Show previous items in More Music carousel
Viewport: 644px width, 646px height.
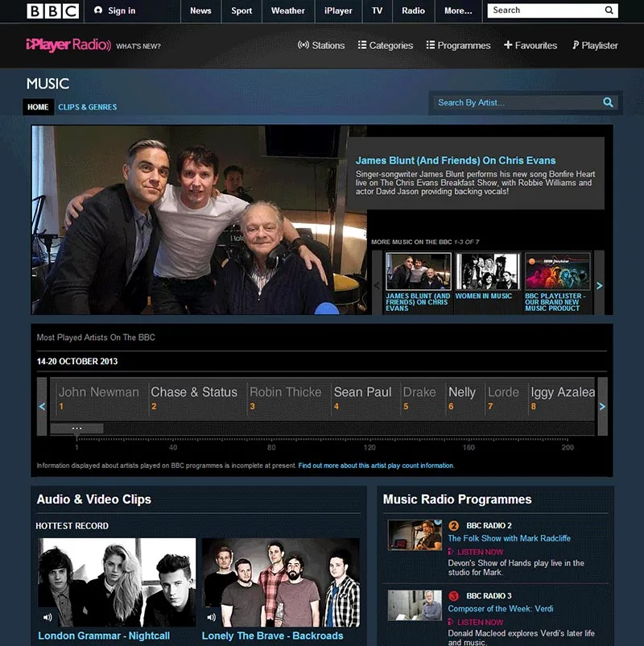(377, 285)
